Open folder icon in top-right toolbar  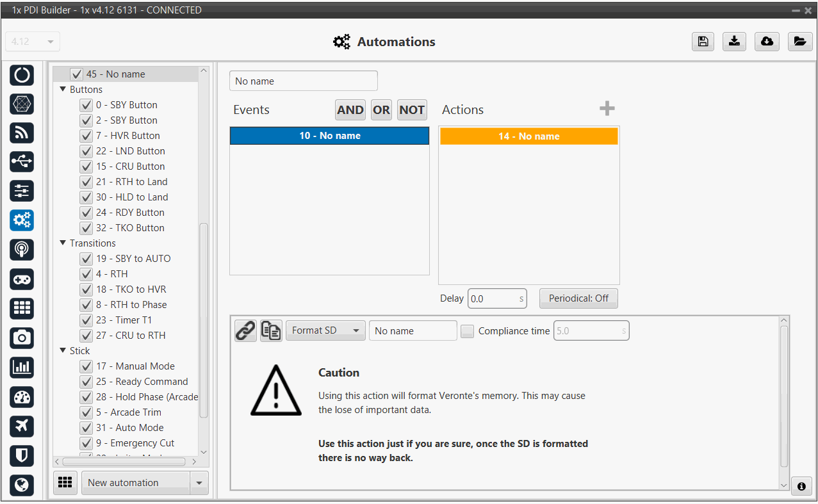pyautogui.click(x=799, y=42)
